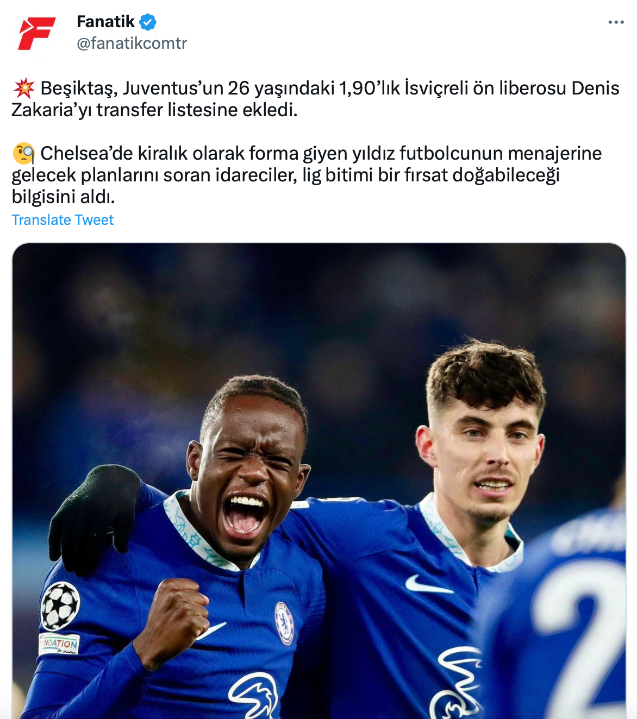Open the tweet photo of the celebrating players
The height and width of the screenshot is (719, 637).
pos(319,481)
